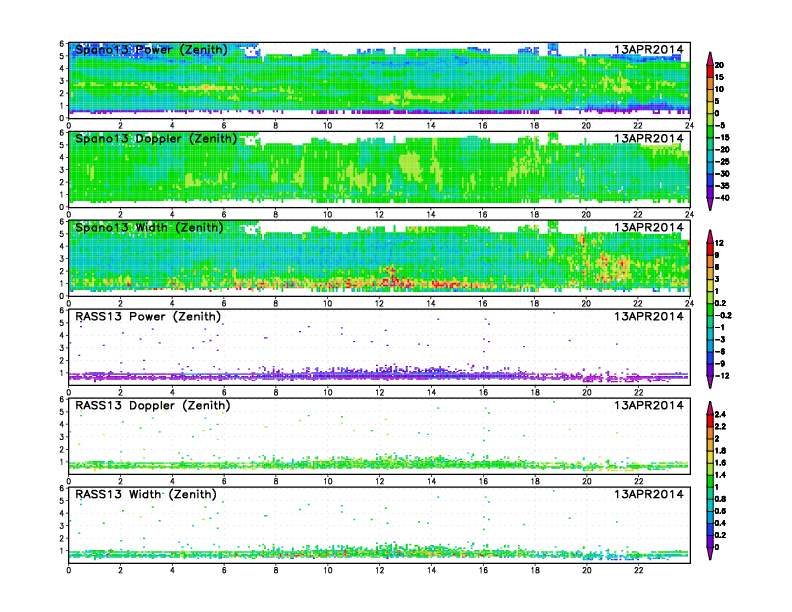
Task: Click the label -20 on the top colorbar
Action: click(x=722, y=150)
